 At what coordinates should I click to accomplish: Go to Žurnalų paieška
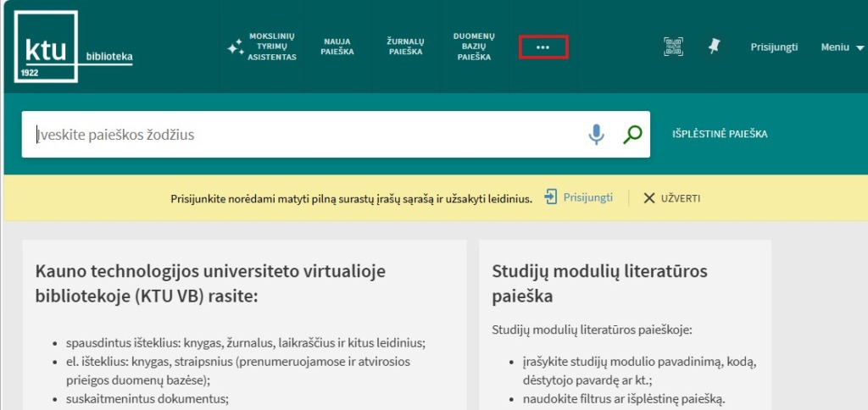coord(405,47)
